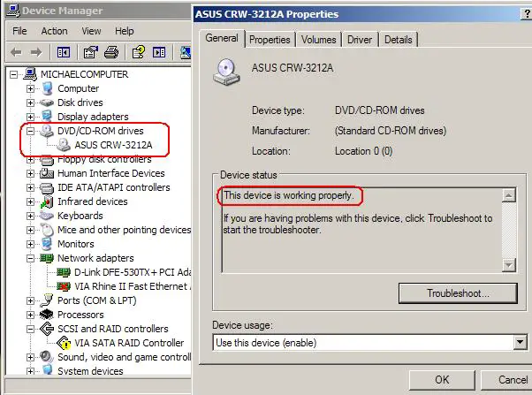The image size is (532, 395).
Task: Expand the Display adapters node
Action: point(30,117)
